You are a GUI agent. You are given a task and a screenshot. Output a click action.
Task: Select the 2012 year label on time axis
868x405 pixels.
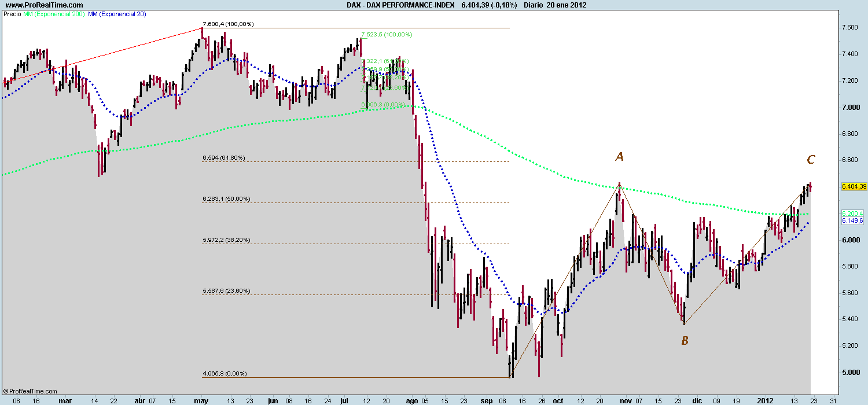point(765,400)
